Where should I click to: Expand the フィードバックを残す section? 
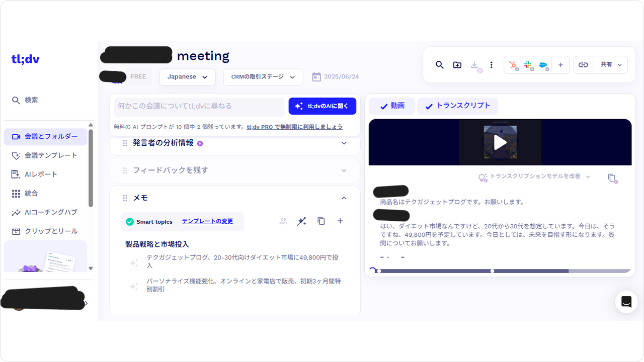coord(344,170)
